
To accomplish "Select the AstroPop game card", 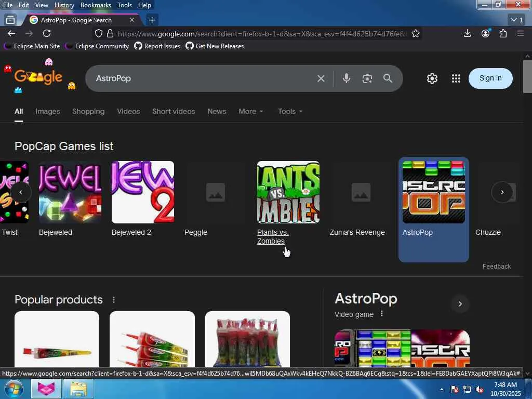I will pos(434,209).
